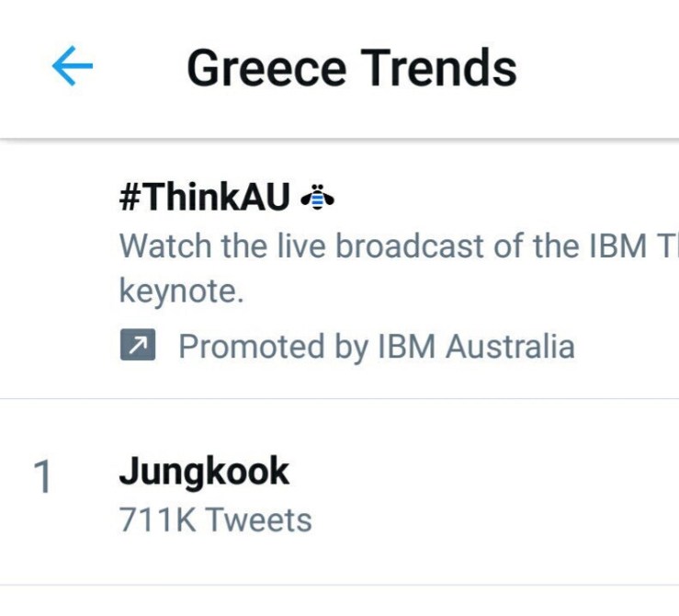679x616 pixels.
Task: Open the #ThinkAU hashtag trend
Action: click(x=205, y=198)
